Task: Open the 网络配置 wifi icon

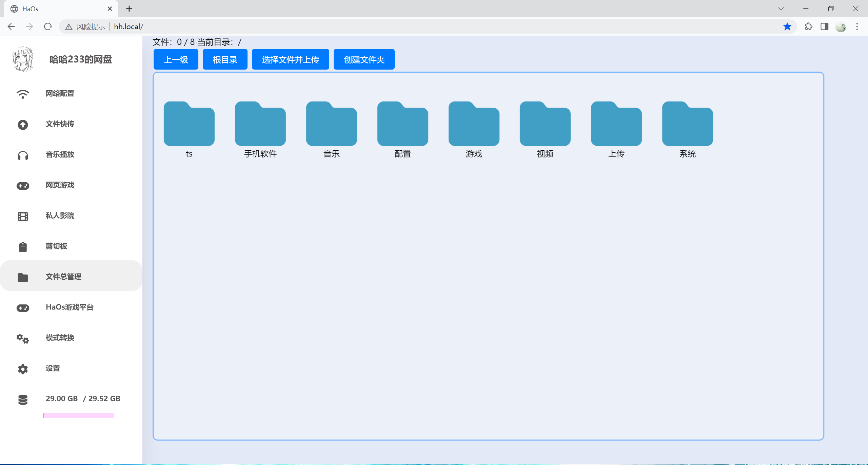Action: [x=23, y=94]
